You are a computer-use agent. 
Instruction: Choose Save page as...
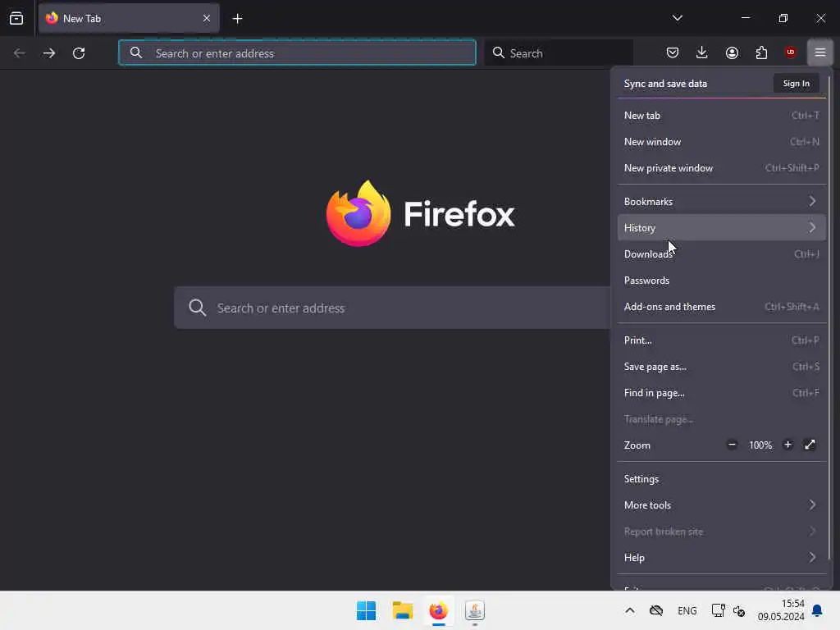tap(722, 367)
